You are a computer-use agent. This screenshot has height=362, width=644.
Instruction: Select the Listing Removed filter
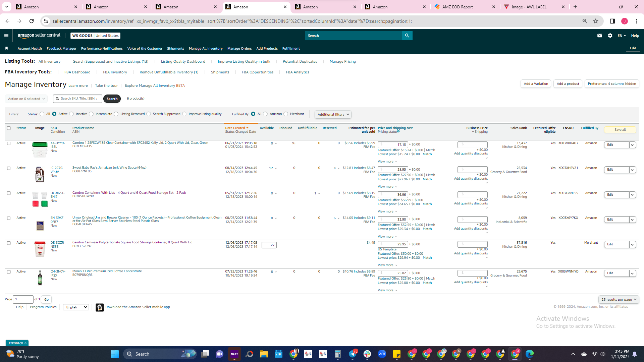[x=116, y=114]
